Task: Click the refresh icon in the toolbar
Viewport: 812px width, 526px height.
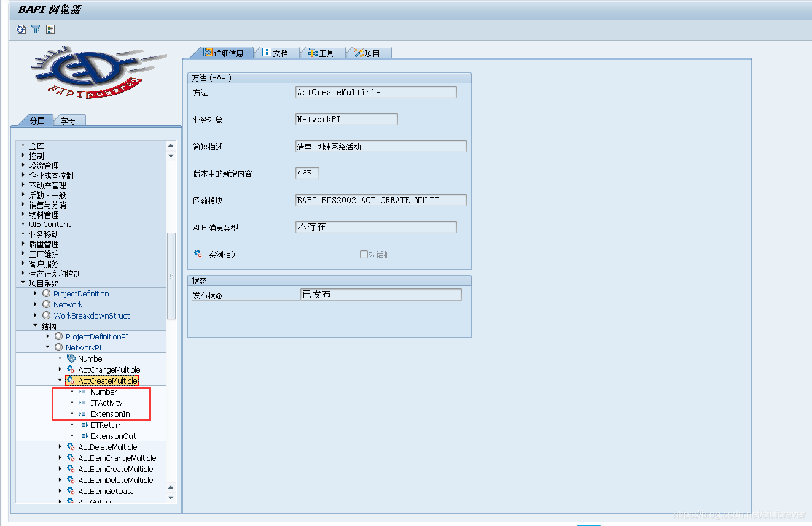Action: pos(21,29)
